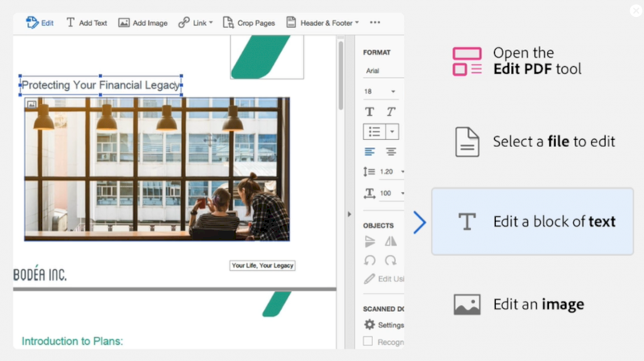Click the horizontal scaling T icon
Screen dimensions: 644x361
[x=369, y=193]
